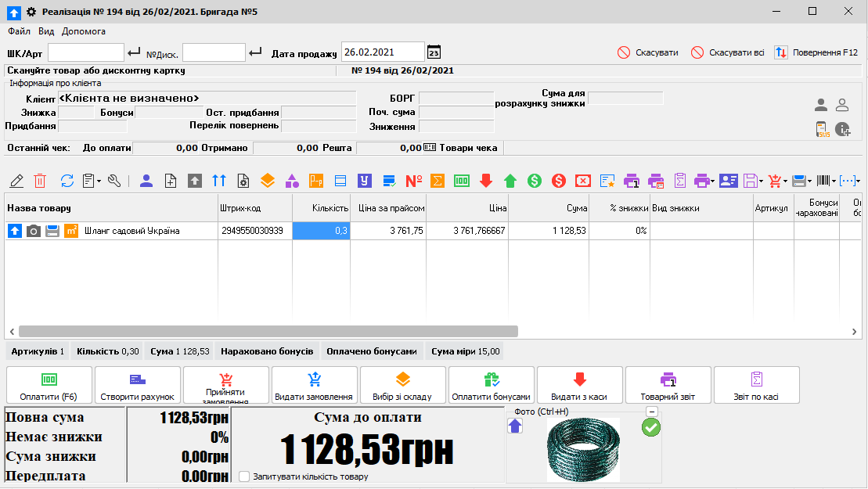868x489 pixels.
Task: Enable the 'Запитувати кількість товару' checkbox
Action: point(245,476)
